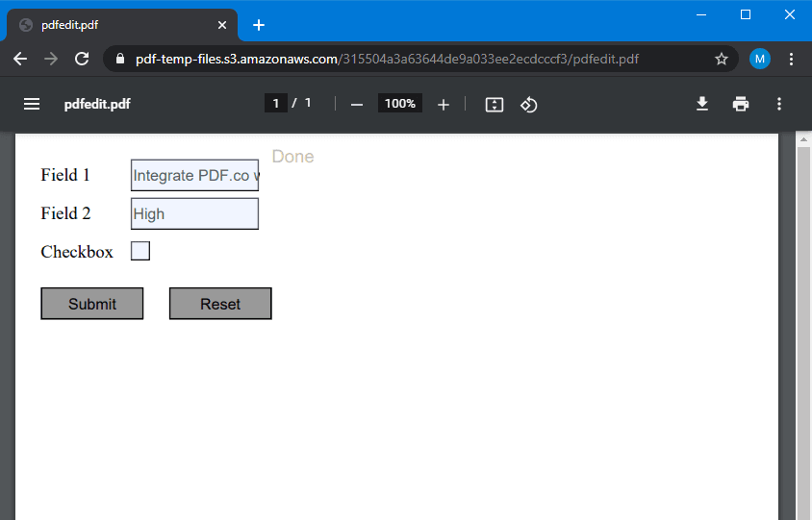Open the Chrome menu with three dots
The height and width of the screenshot is (520, 812).
coord(791,59)
